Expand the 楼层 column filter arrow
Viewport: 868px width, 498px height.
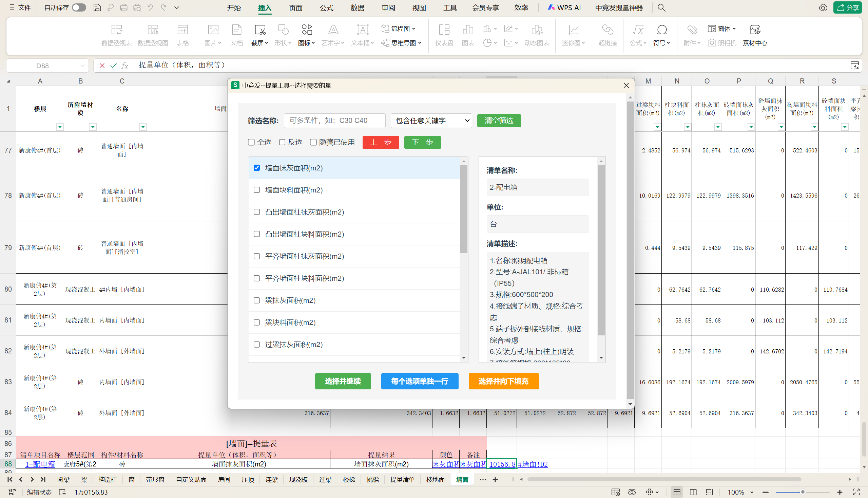click(59, 127)
